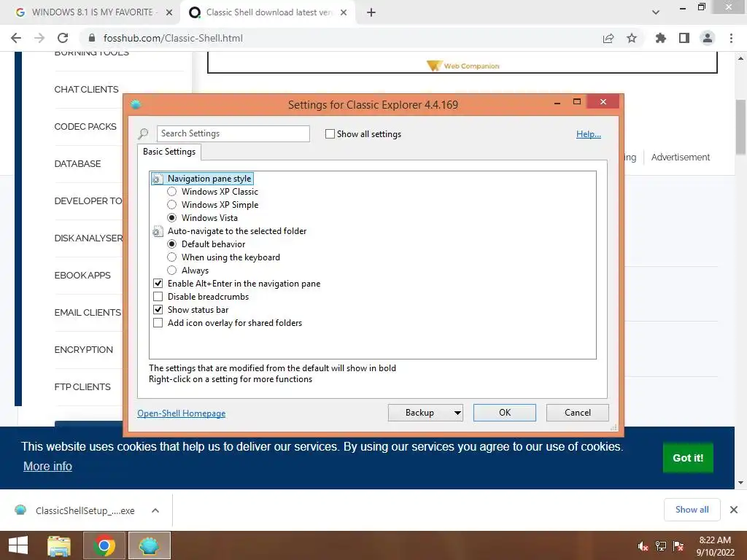Open FTP CLIENTS category in sidebar
The height and width of the screenshot is (560, 747).
coord(82,386)
